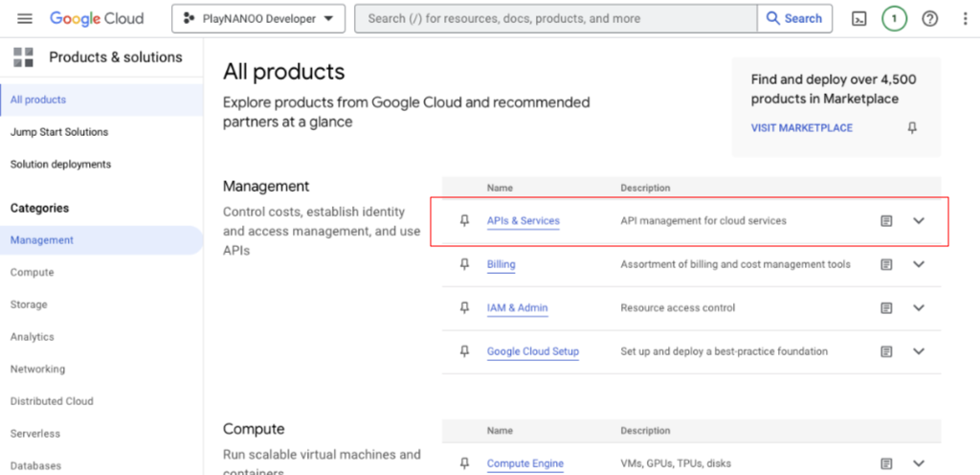
Task: Click 'Resource access control' description
Action: (x=678, y=307)
